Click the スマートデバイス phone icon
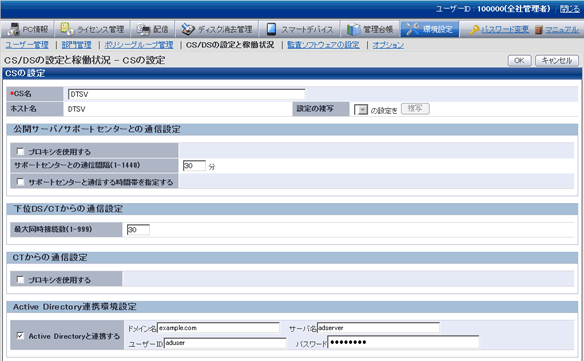584x361 pixels. point(272,29)
